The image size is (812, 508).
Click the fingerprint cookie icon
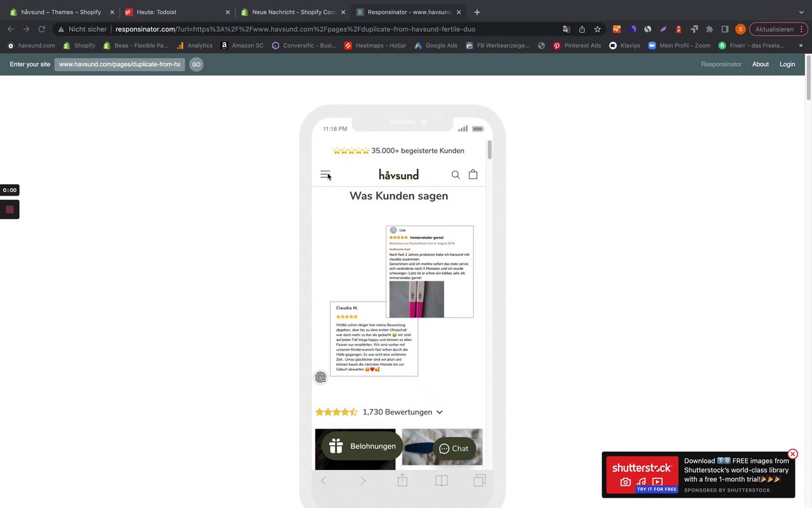320,377
